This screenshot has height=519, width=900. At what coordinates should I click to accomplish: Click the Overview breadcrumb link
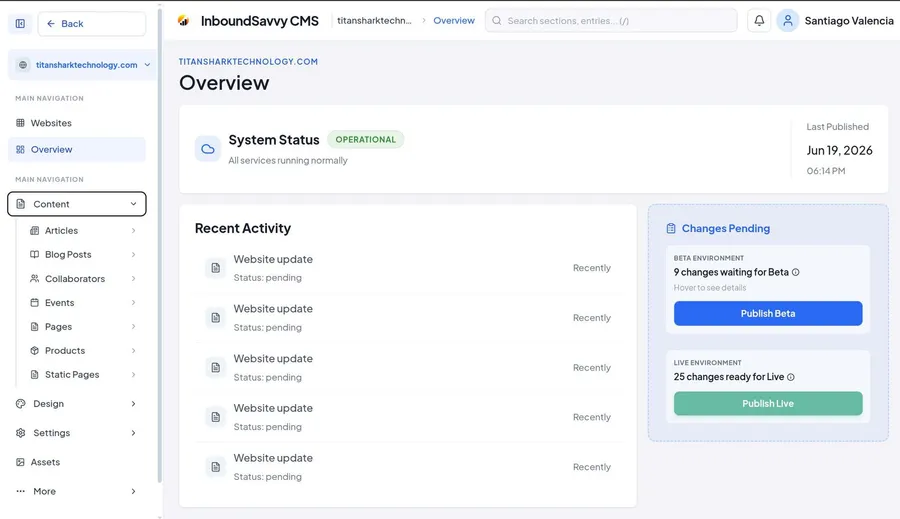(x=453, y=21)
